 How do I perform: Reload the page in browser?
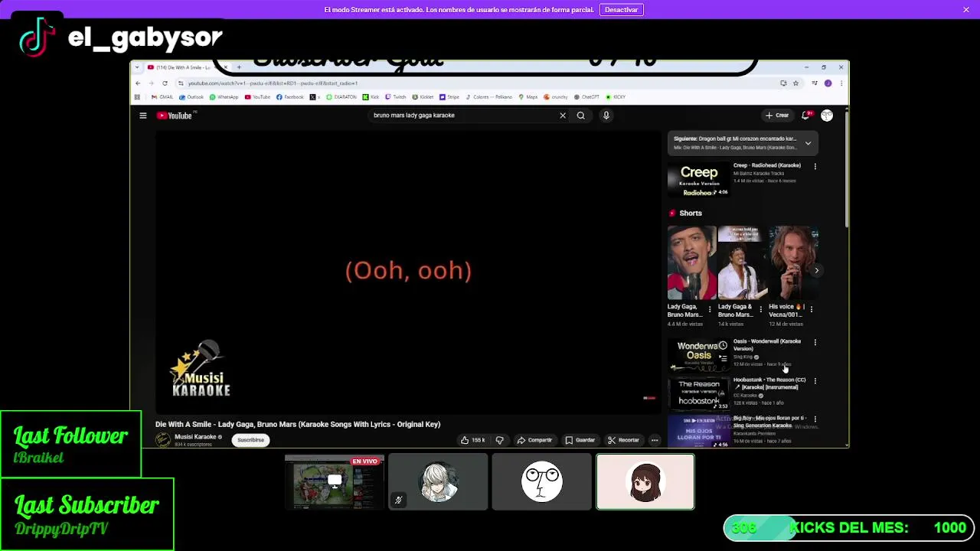(x=165, y=83)
